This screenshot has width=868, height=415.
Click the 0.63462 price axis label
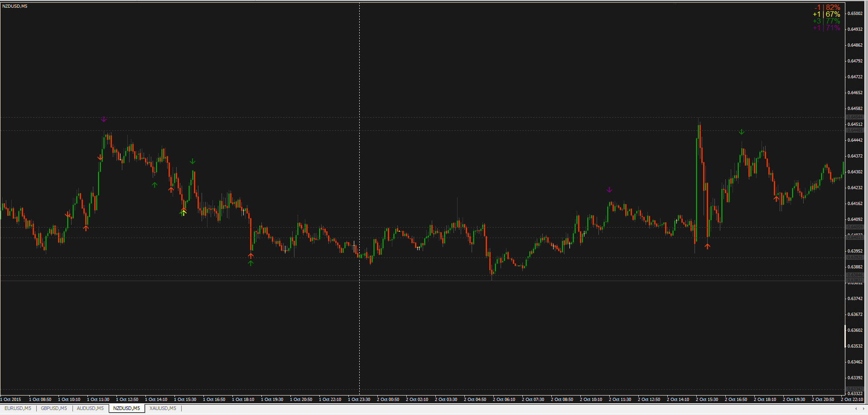point(855,362)
